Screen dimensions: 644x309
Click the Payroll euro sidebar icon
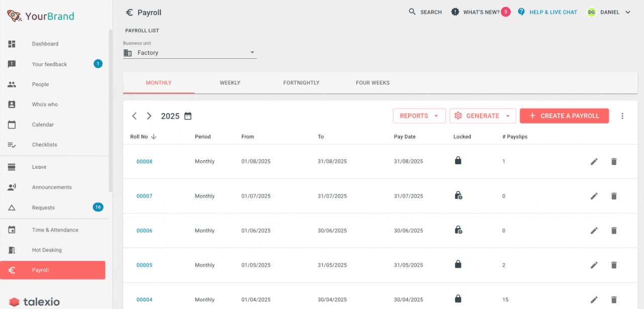point(12,270)
